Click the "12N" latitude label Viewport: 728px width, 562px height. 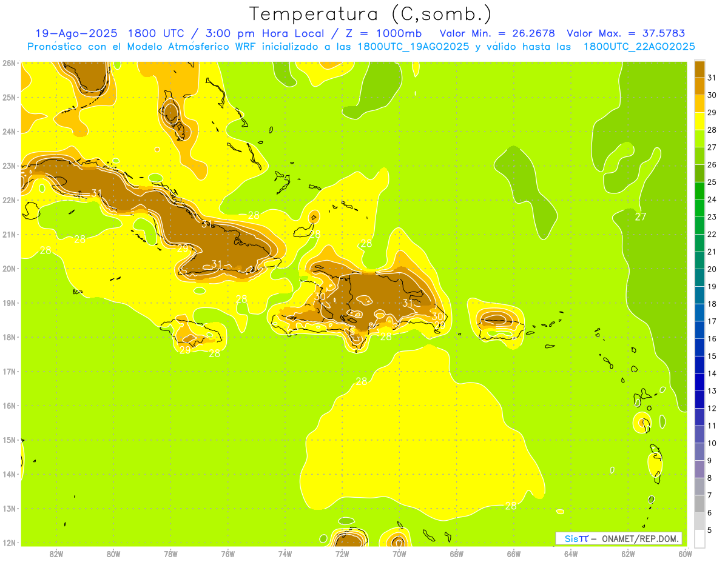coord(9,543)
